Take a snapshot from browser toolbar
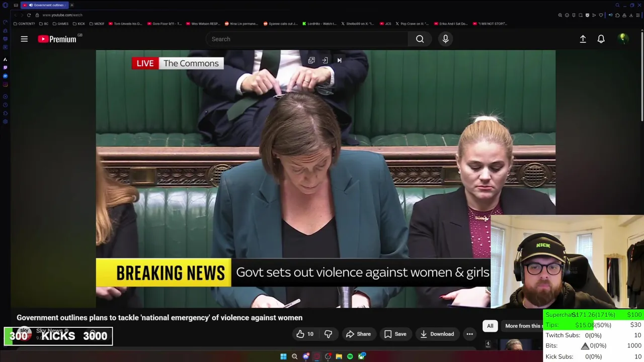This screenshot has height=362, width=644. (x=580, y=15)
